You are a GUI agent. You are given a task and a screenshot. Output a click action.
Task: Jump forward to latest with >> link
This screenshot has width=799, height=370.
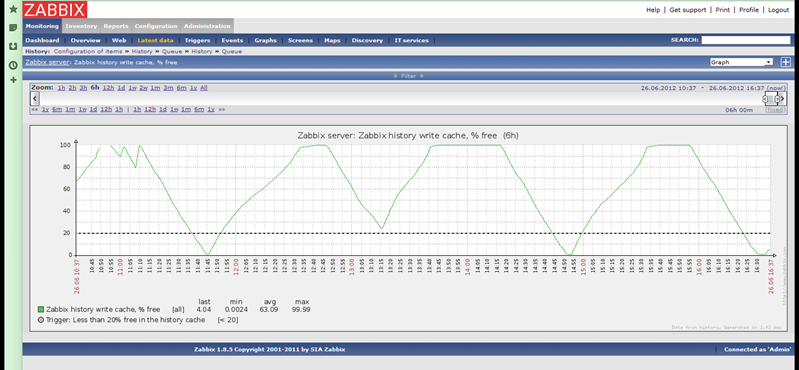[222, 110]
